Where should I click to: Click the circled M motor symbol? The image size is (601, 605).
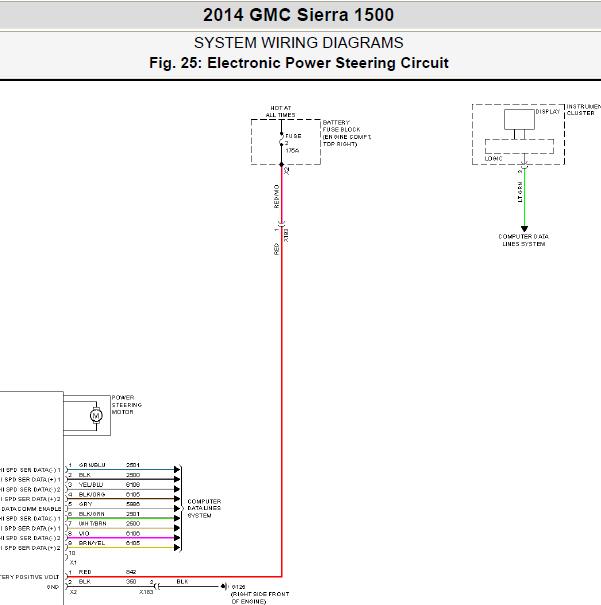click(96, 416)
